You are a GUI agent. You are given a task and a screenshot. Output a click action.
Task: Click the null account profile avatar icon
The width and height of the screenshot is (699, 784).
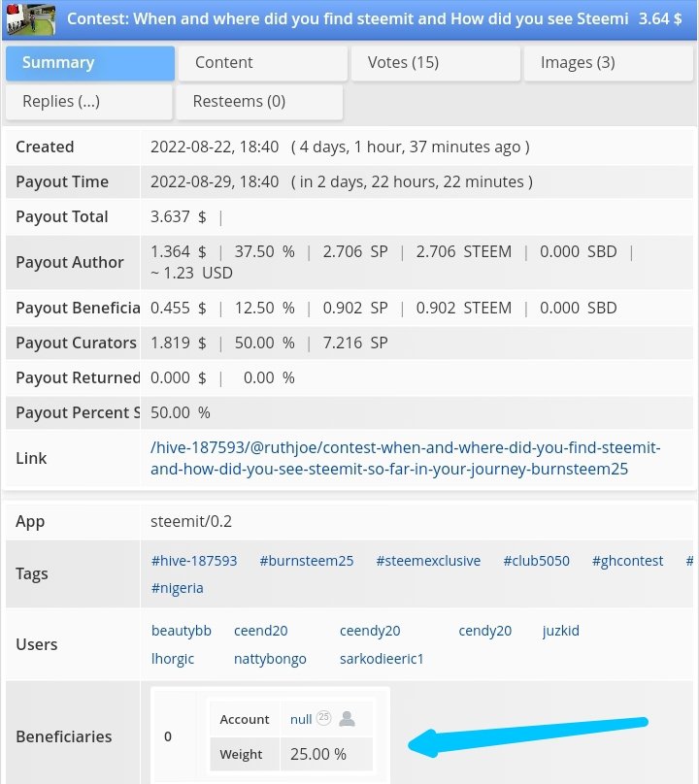(x=347, y=718)
